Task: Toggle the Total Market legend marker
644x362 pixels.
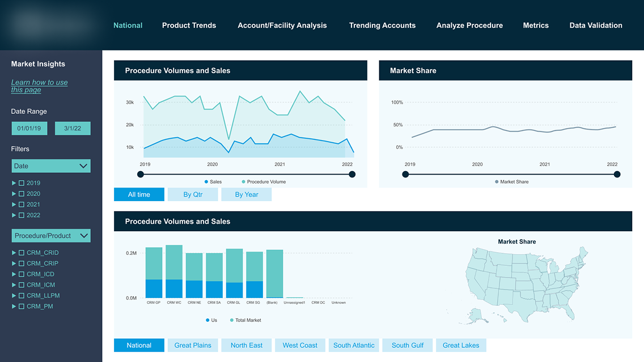Action: [x=232, y=320]
